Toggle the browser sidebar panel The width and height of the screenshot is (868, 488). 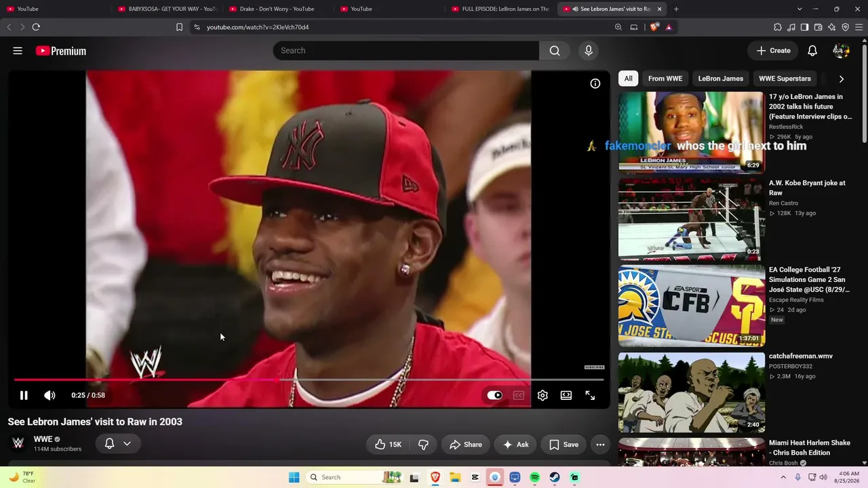pos(804,27)
